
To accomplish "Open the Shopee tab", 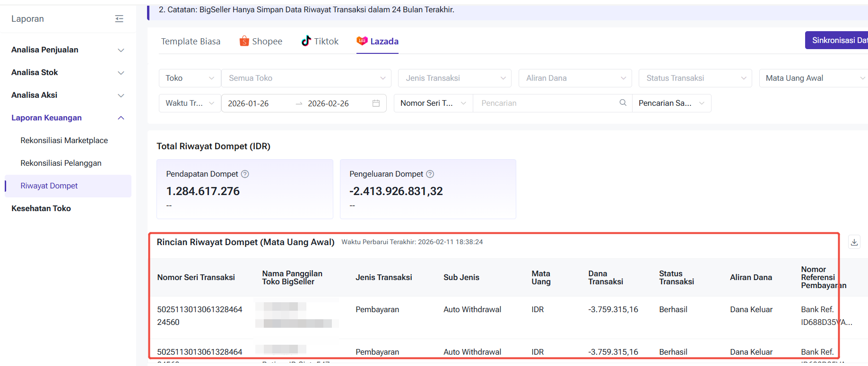I will coord(261,42).
